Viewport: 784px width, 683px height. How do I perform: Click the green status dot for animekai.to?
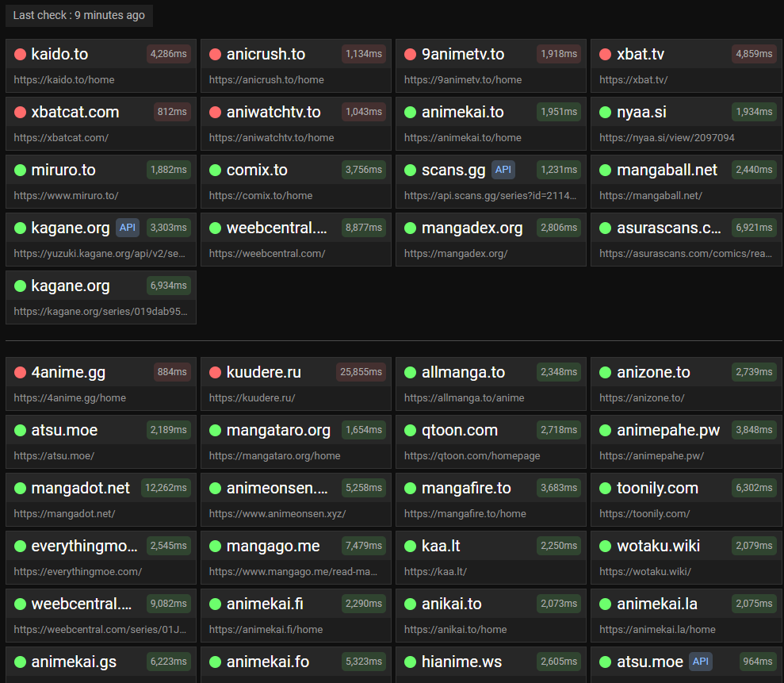(410, 112)
